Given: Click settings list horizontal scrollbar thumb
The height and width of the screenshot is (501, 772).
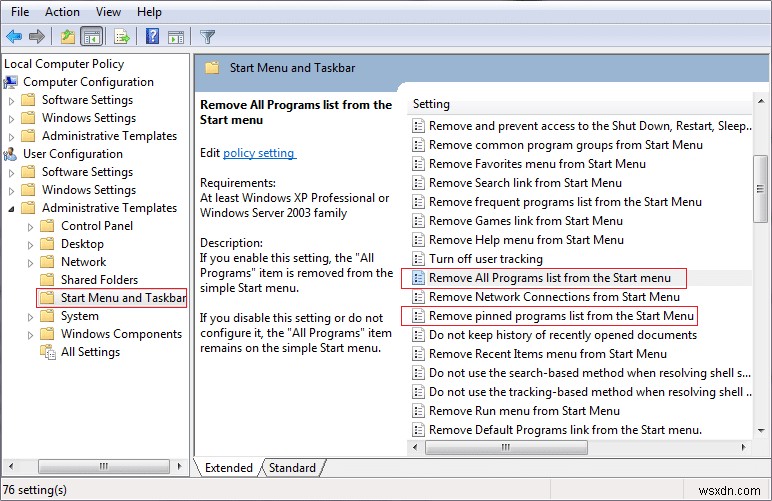Looking at the screenshot, I should 506,447.
